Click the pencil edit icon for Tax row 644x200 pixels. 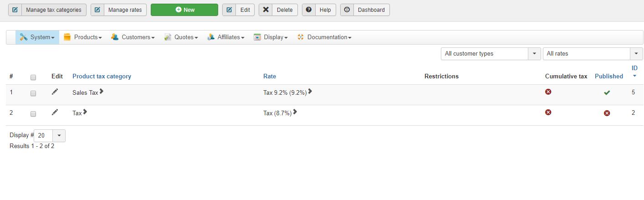click(55, 112)
